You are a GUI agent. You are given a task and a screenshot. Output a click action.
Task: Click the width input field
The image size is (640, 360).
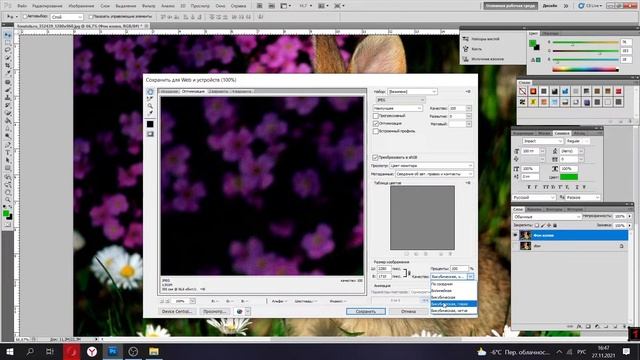click(384, 269)
